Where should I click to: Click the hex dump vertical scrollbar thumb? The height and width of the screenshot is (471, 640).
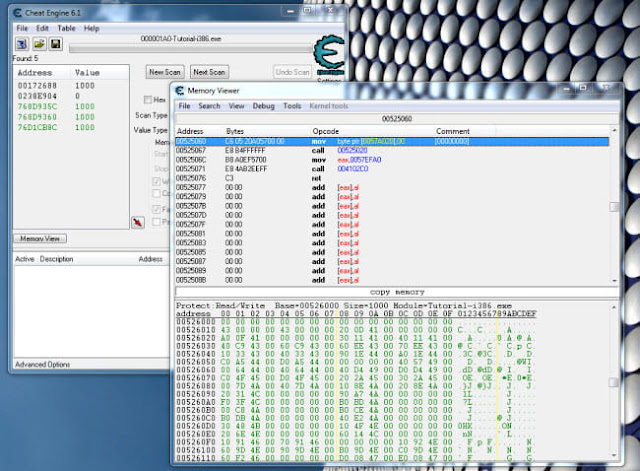pos(613,382)
